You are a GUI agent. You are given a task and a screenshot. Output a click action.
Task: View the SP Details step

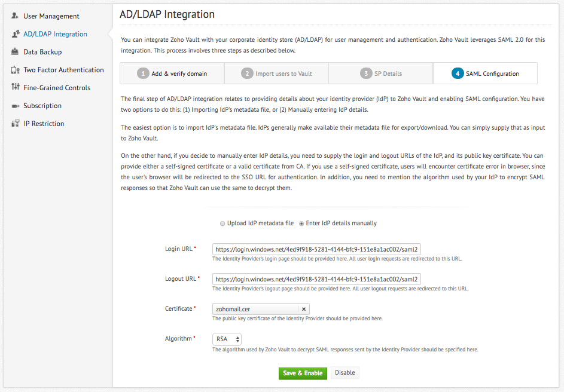tap(380, 73)
